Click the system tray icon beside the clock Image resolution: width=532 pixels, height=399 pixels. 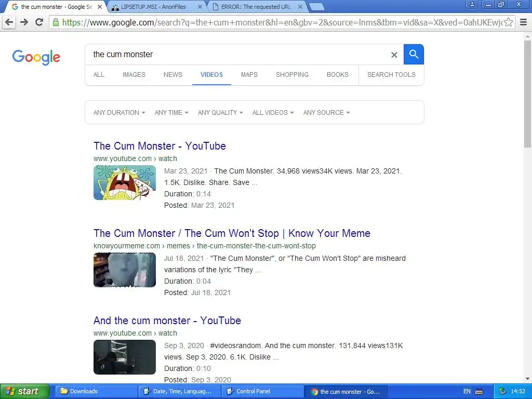[x=502, y=392]
